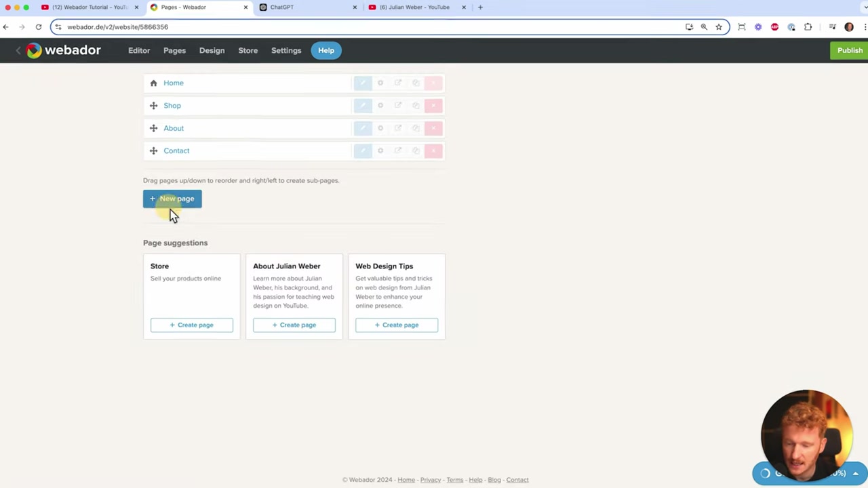This screenshot has height=488, width=868.
Task: Open About page external link icon
Action: [398, 128]
